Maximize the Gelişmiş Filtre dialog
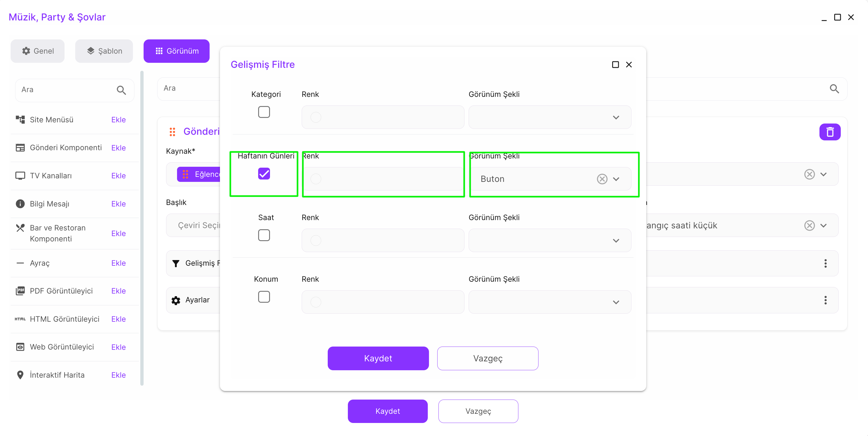 pos(615,64)
